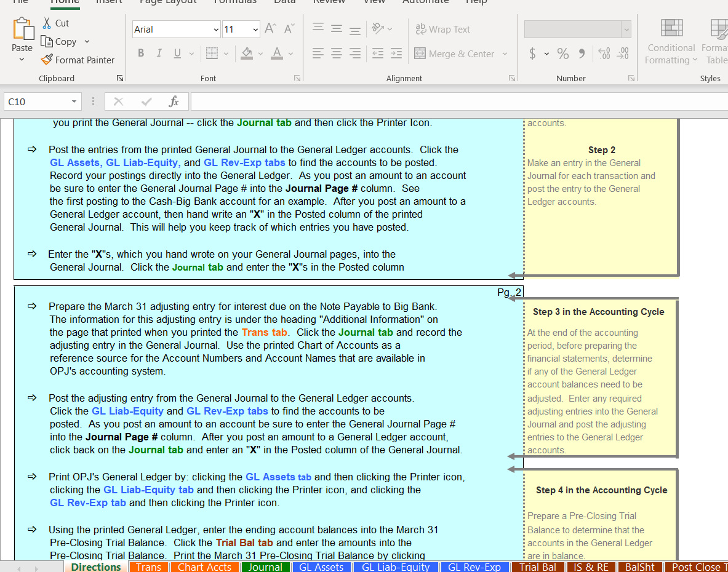
Task: Confirm formula entry with the checkmark
Action: coord(146,101)
